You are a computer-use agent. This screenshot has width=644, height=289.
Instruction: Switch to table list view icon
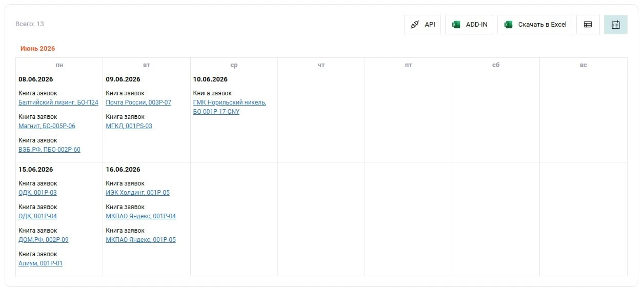coord(588,25)
